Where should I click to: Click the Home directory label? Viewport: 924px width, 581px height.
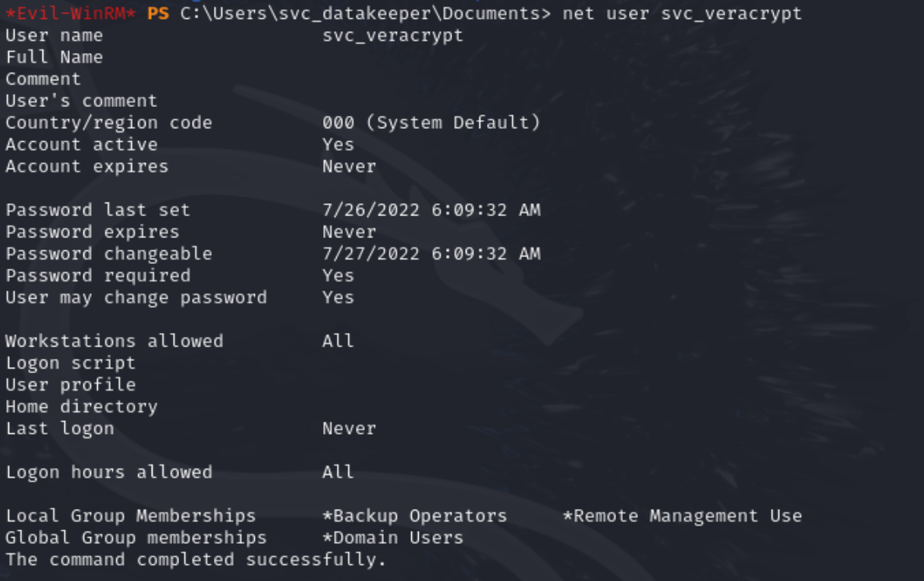pyautogui.click(x=81, y=407)
